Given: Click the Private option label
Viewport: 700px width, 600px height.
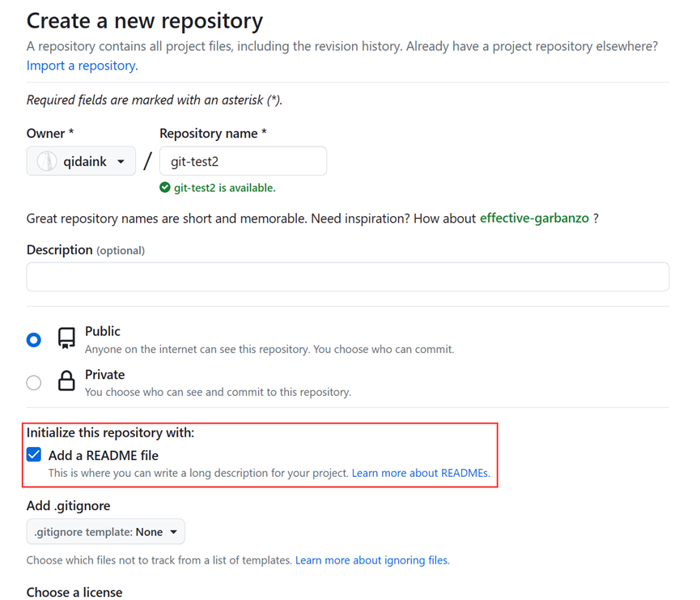Looking at the screenshot, I should point(105,375).
